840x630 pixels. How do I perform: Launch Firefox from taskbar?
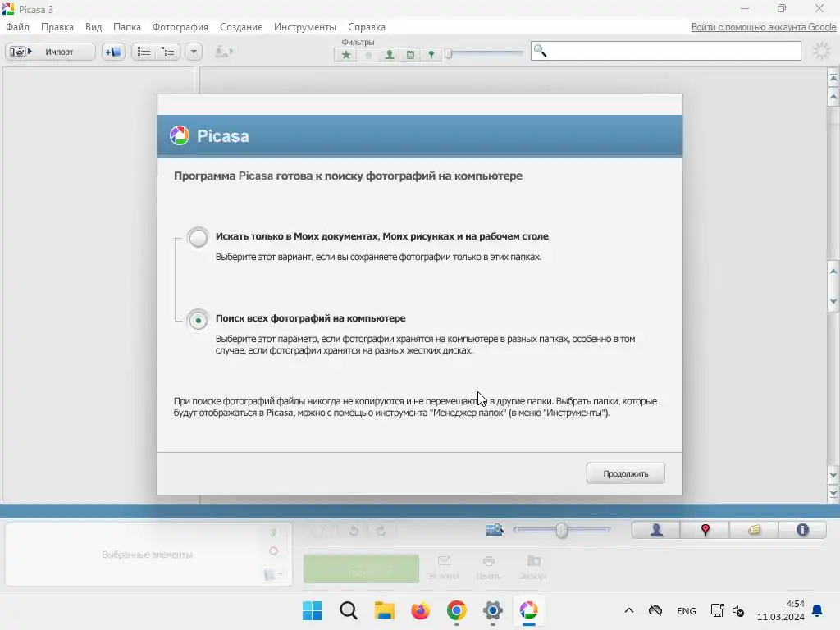(421, 610)
